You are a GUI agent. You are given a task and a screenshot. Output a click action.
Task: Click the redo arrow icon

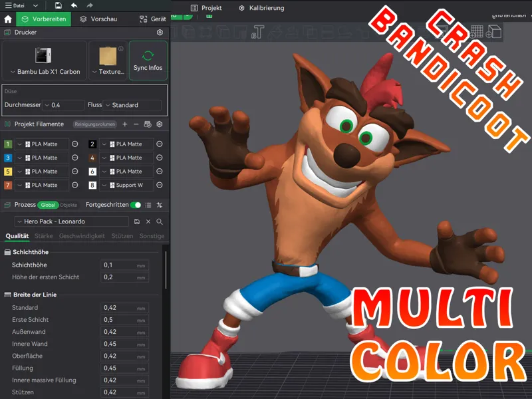pos(90,5)
